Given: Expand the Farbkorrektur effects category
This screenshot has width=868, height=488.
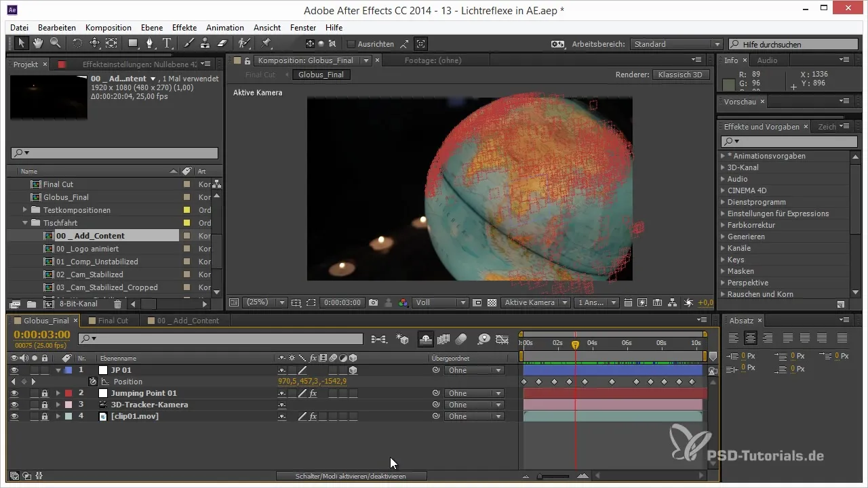Looking at the screenshot, I should pos(723,225).
